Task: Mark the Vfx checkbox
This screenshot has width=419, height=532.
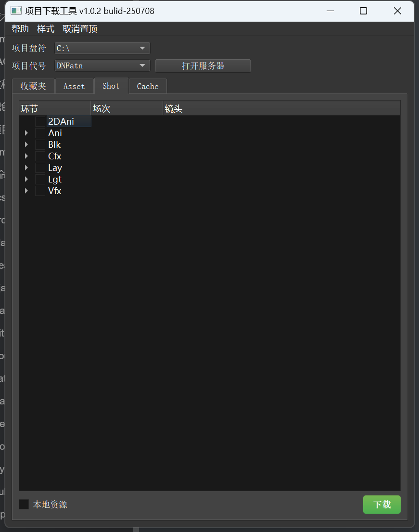Action: point(40,191)
